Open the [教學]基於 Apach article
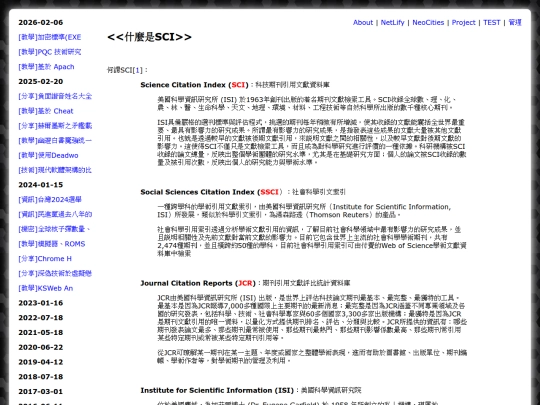 click(x=46, y=67)
